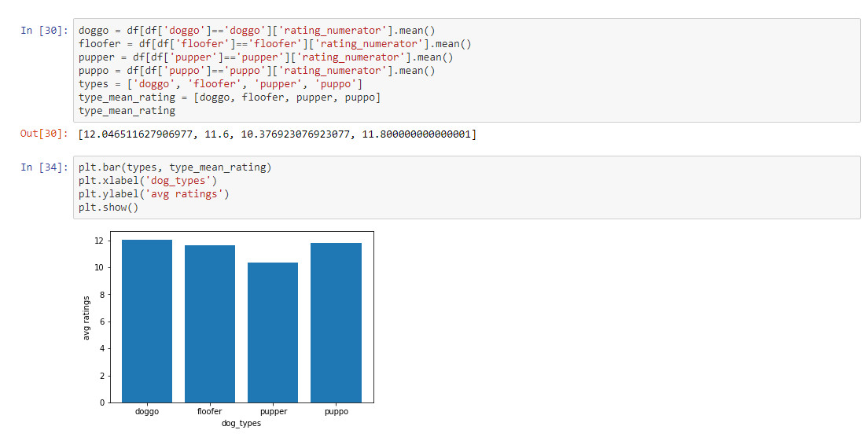Click the In [34] cell prompt

44,167
